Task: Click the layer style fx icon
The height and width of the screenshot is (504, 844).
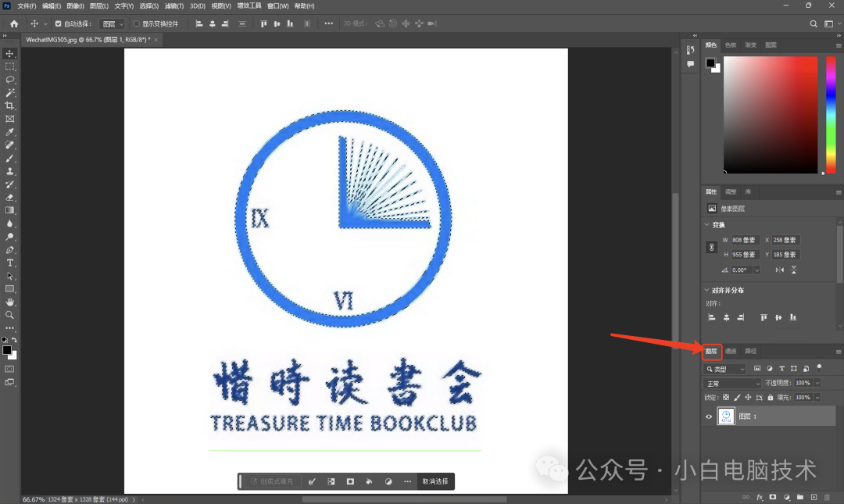Action: tap(760, 497)
